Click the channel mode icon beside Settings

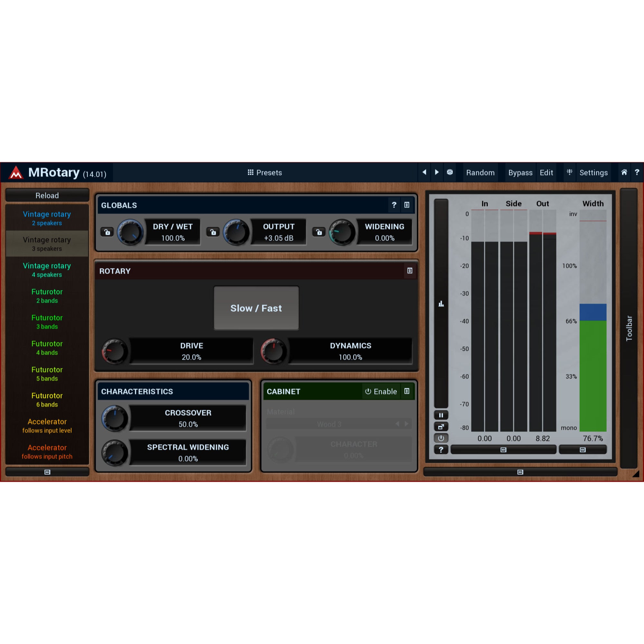[x=569, y=172]
